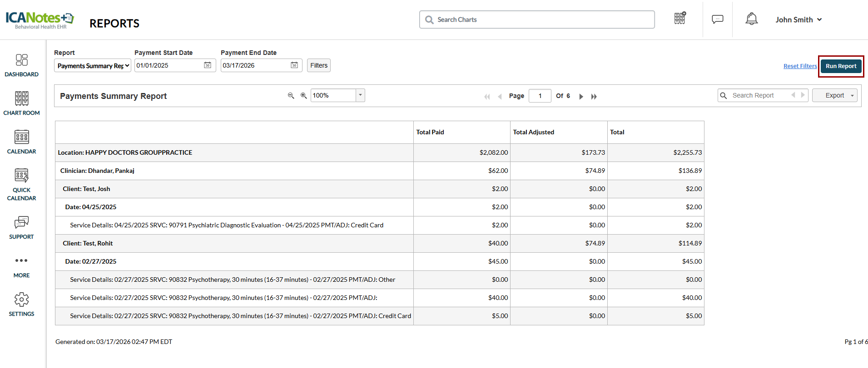Viewport: 868px width, 368px height.
Task: Open the Chart Room icon
Action: click(x=21, y=103)
